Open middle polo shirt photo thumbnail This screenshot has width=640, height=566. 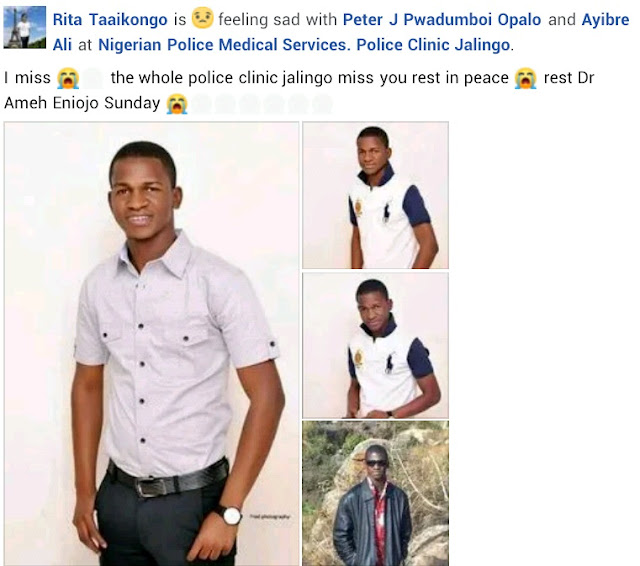point(376,346)
